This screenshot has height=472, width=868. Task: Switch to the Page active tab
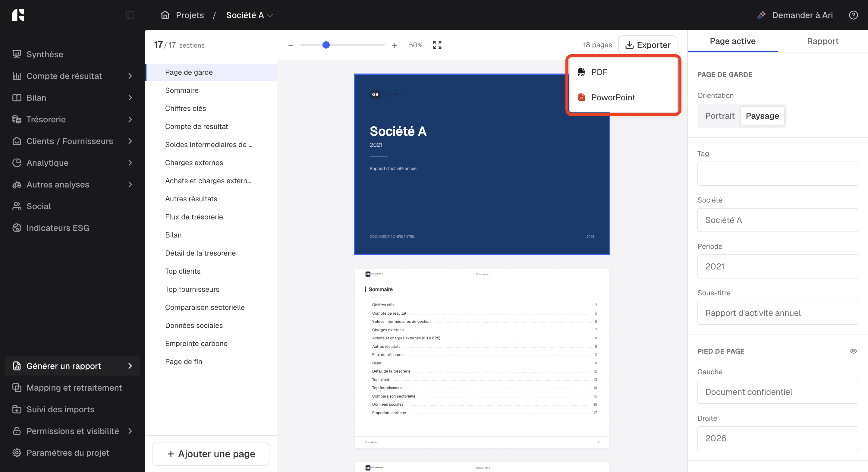733,41
